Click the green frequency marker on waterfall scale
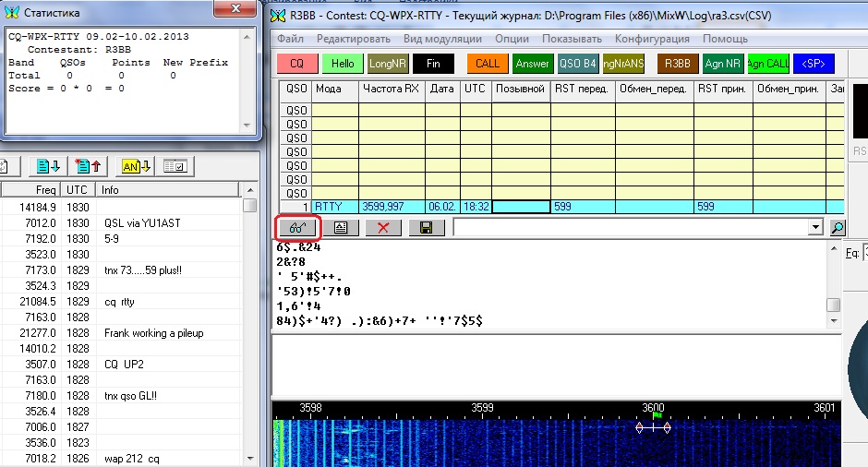This screenshot has width=868, height=467. (657, 416)
